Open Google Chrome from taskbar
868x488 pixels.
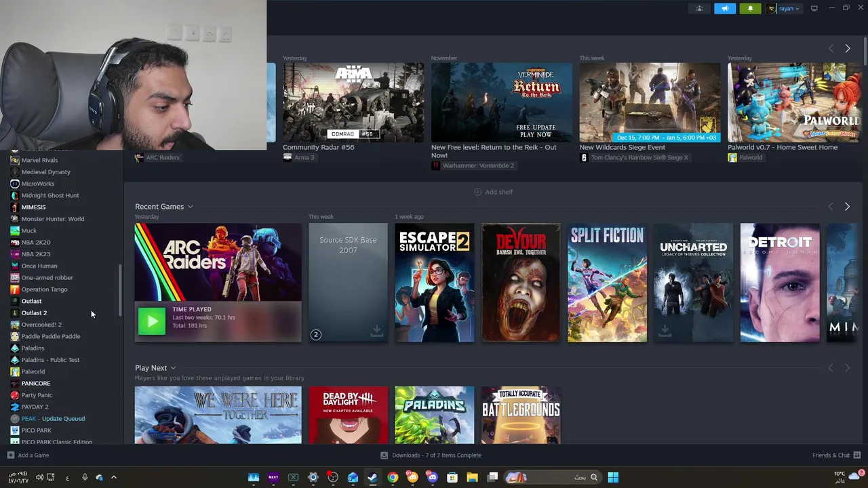tap(393, 477)
